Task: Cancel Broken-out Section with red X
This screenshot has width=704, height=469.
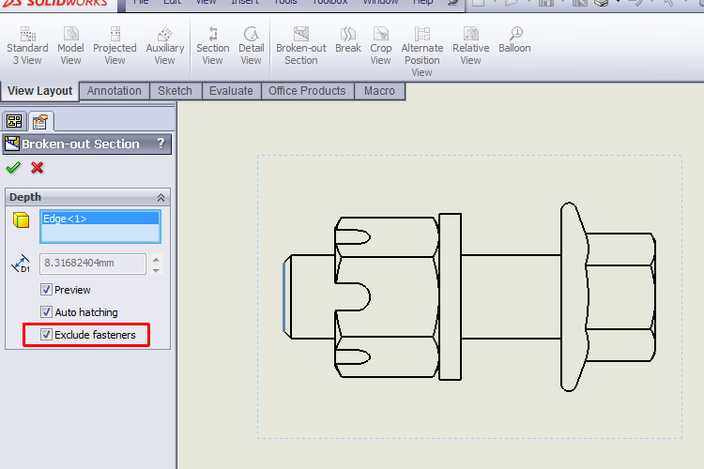Action: point(37,168)
